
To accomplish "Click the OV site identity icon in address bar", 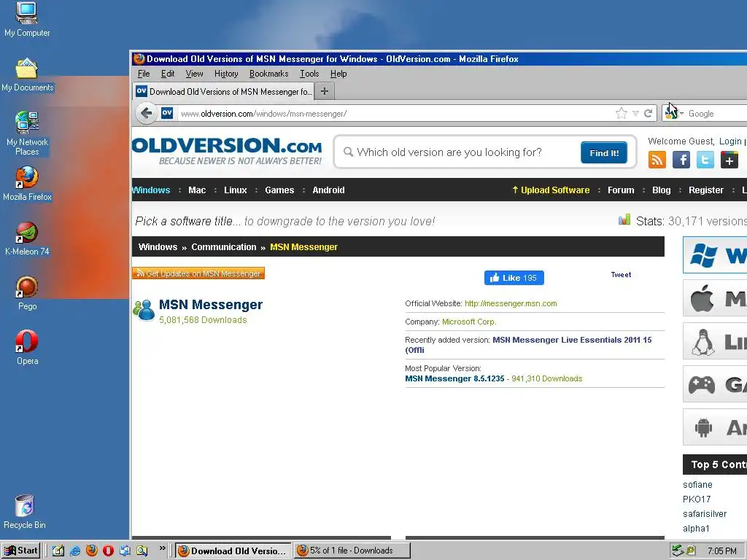I will 167,113.
